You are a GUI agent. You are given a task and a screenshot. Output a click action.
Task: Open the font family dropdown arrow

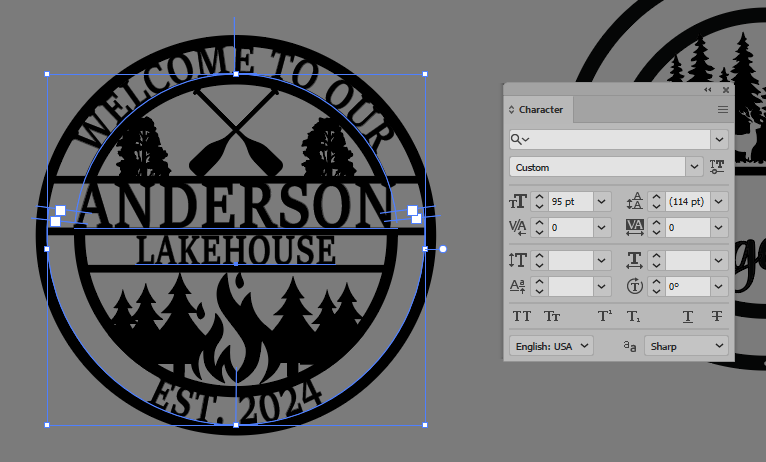pos(719,139)
